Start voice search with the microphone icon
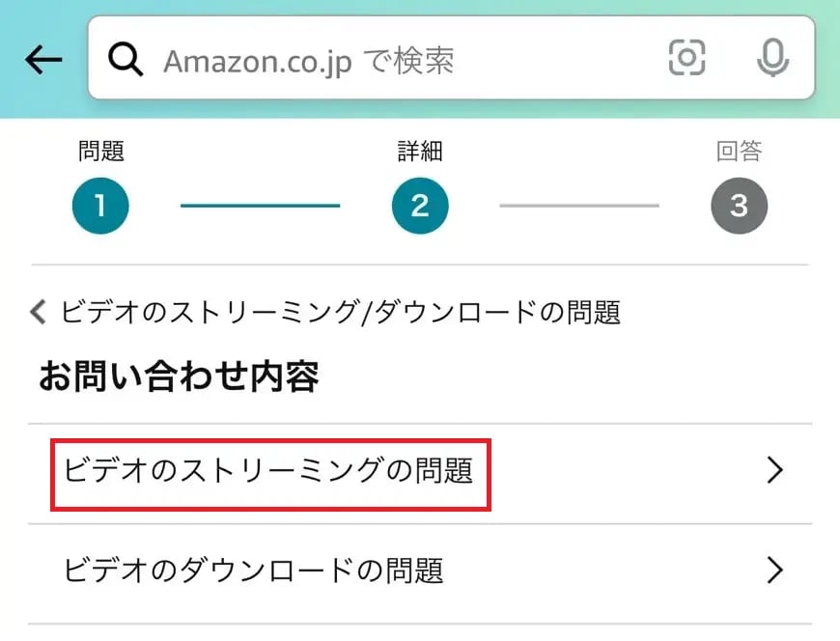The height and width of the screenshot is (641, 840). (x=771, y=59)
